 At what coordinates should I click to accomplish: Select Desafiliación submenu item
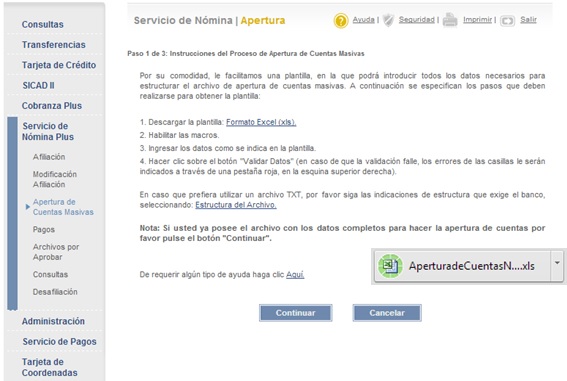55,292
